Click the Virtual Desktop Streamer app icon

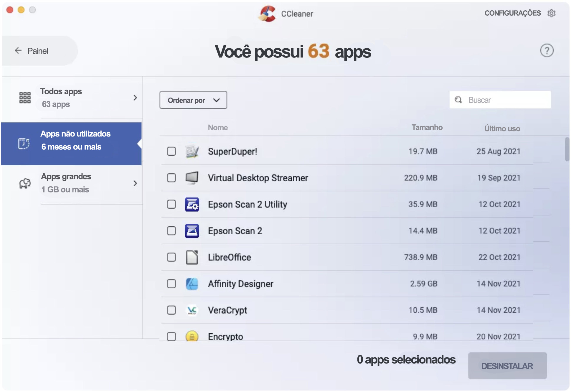192,178
